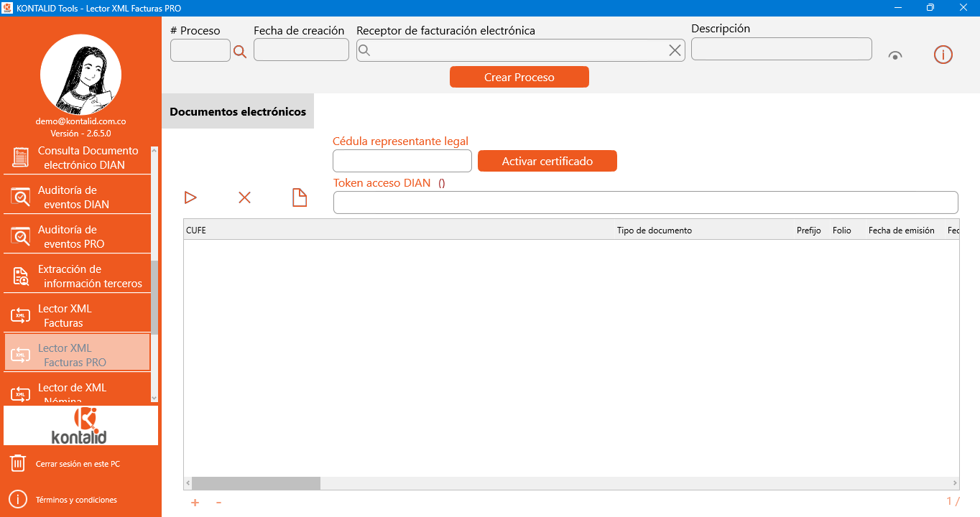Click the # Proceso input field
Viewport: 980px width, 517px height.
pyautogui.click(x=200, y=50)
